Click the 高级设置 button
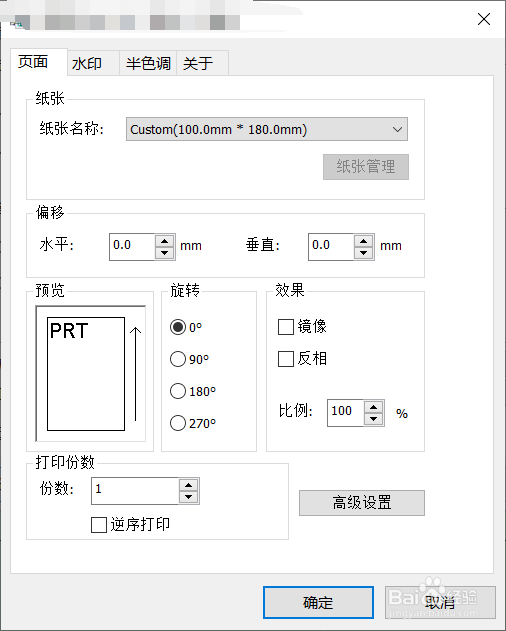The image size is (506, 631). (361, 503)
